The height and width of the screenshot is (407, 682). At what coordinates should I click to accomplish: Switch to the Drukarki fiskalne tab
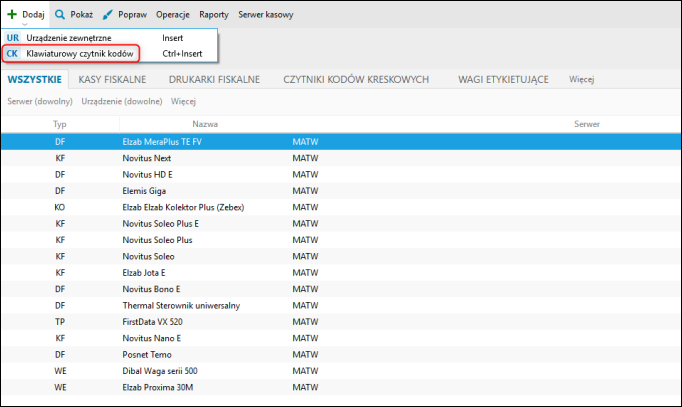pos(214,79)
